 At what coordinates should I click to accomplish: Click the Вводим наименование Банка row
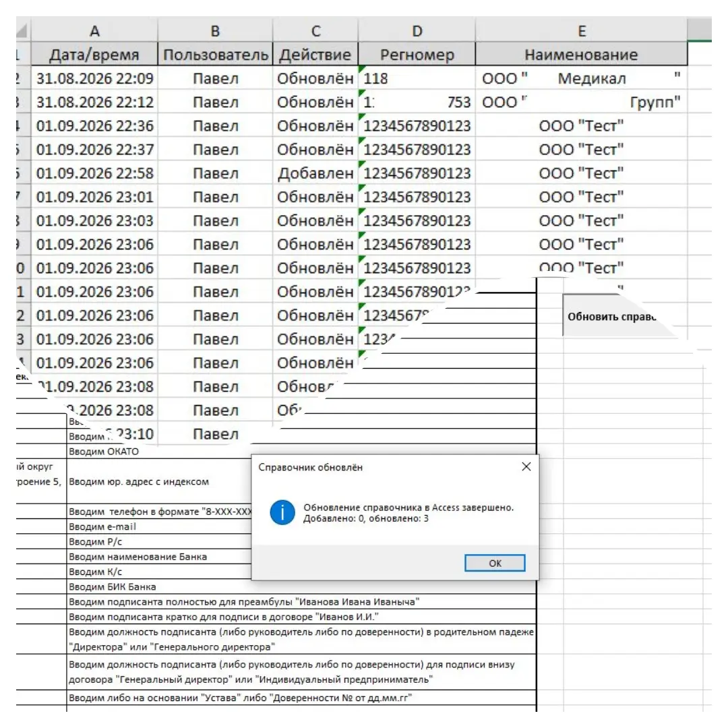click(159, 556)
